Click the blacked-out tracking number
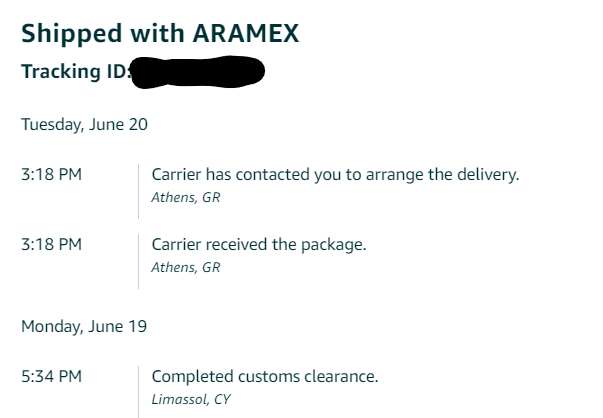 coord(198,72)
